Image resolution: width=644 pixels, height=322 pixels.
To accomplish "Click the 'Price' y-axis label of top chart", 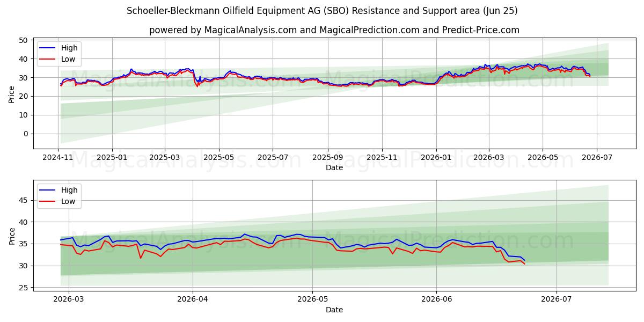I will coord(12,93).
